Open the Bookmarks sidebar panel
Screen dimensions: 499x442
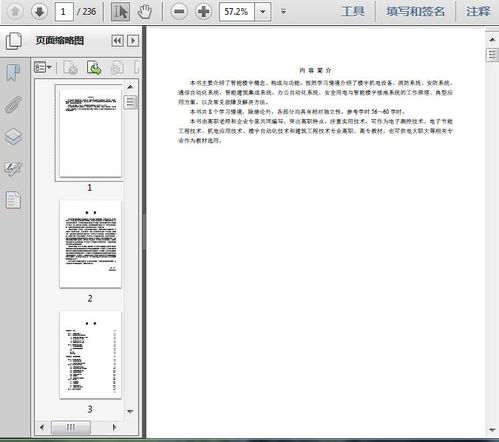[x=13, y=73]
